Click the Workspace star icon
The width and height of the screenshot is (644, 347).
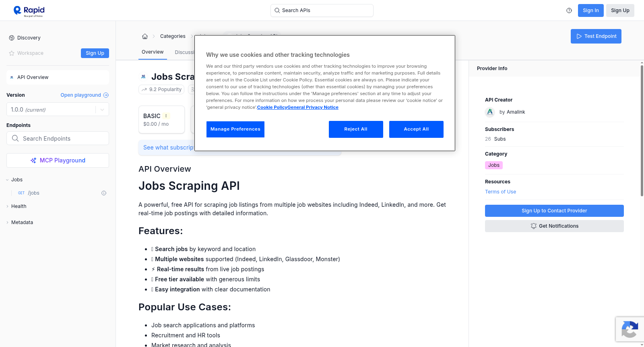(x=12, y=53)
